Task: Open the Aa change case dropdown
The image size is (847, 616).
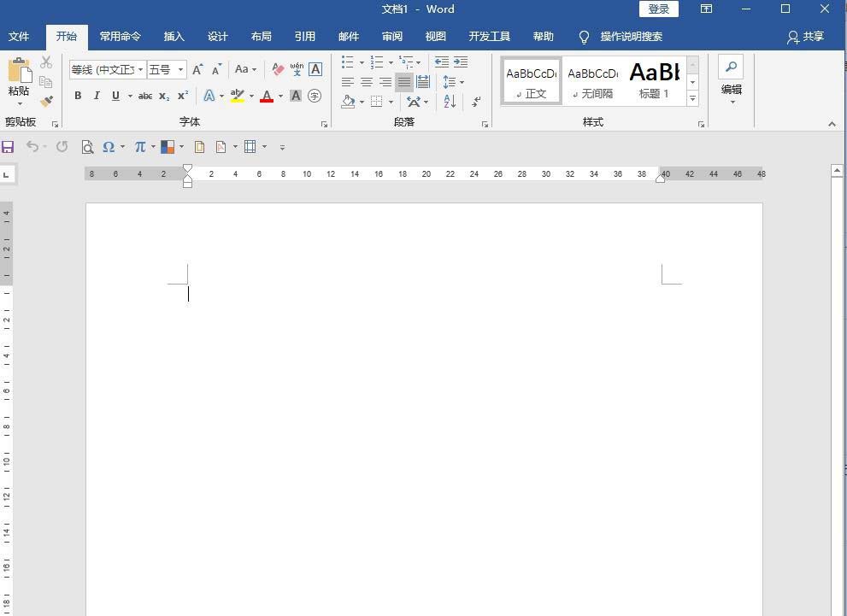Action: coord(245,69)
